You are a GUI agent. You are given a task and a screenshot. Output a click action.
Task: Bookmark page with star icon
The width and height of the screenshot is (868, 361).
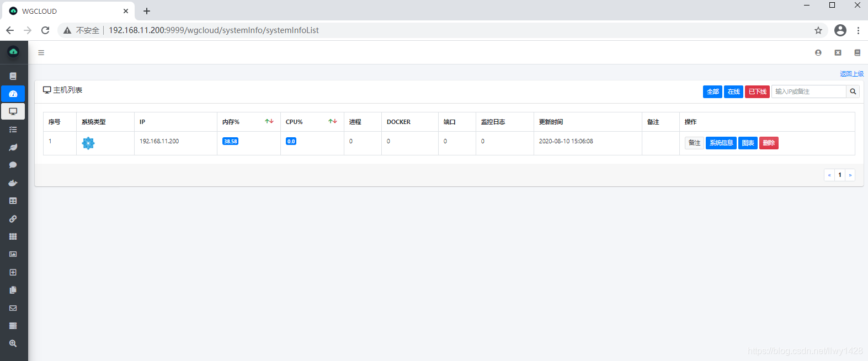(818, 30)
